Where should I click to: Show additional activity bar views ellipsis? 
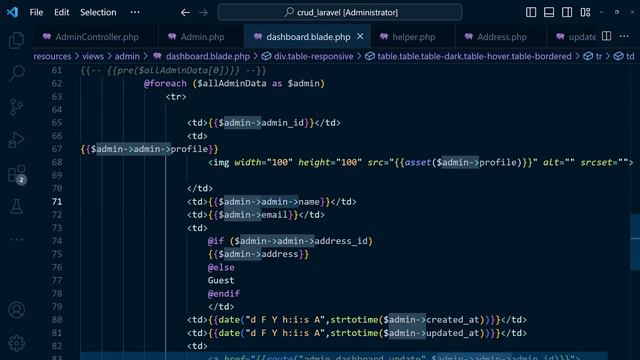coord(16,240)
